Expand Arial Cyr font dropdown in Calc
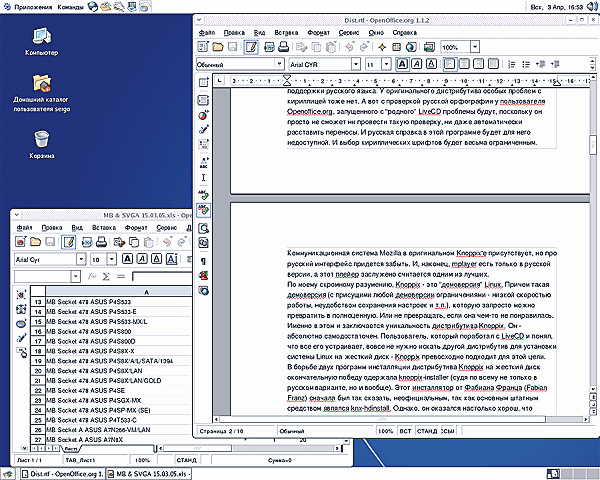This screenshot has width=600, height=480. pos(81,259)
